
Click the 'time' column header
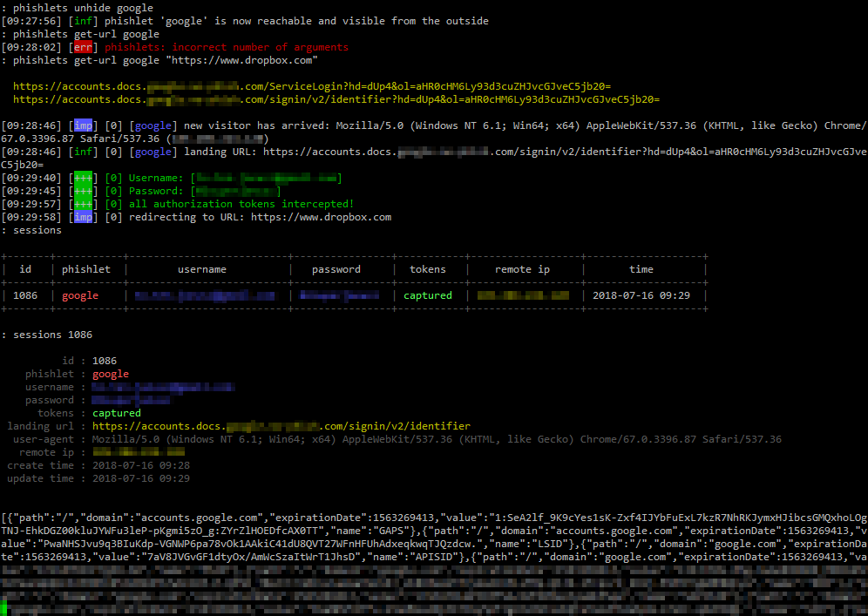[641, 269]
